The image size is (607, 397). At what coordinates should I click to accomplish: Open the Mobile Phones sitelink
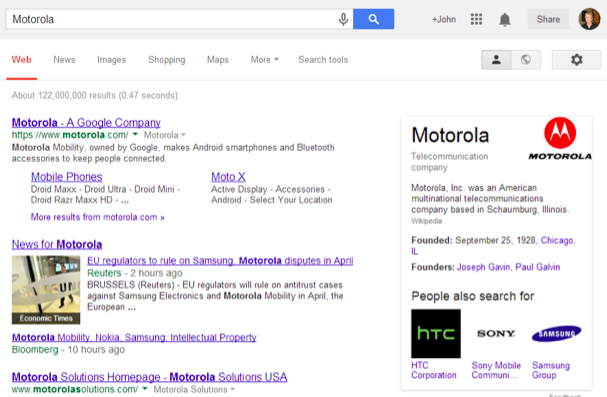tap(67, 177)
